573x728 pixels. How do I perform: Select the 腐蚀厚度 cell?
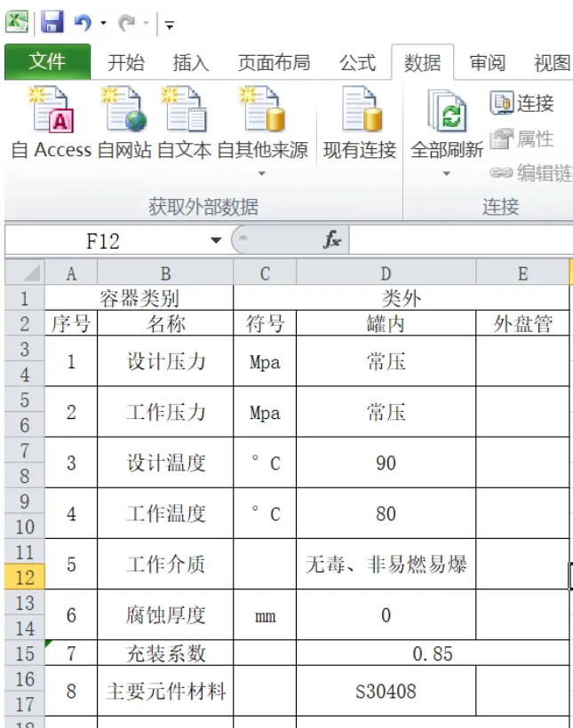pyautogui.click(x=165, y=614)
